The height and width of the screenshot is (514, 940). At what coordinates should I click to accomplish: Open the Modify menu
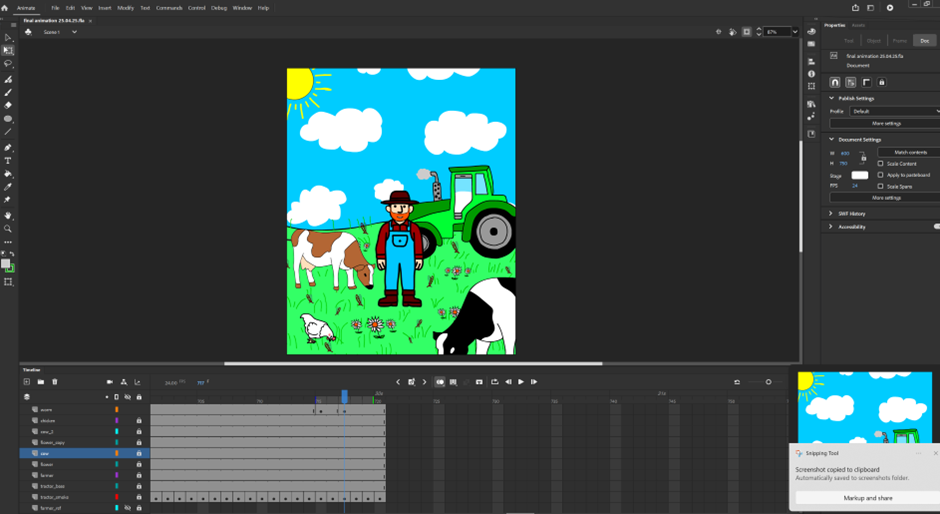pyautogui.click(x=125, y=8)
